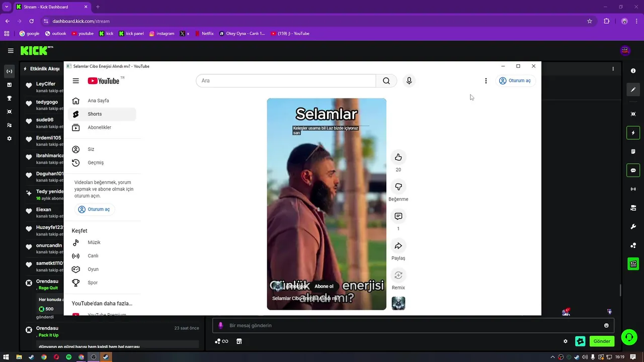Image resolution: width=644 pixels, height=362 pixels.
Task: Open comments on the Short
Action: point(398,216)
